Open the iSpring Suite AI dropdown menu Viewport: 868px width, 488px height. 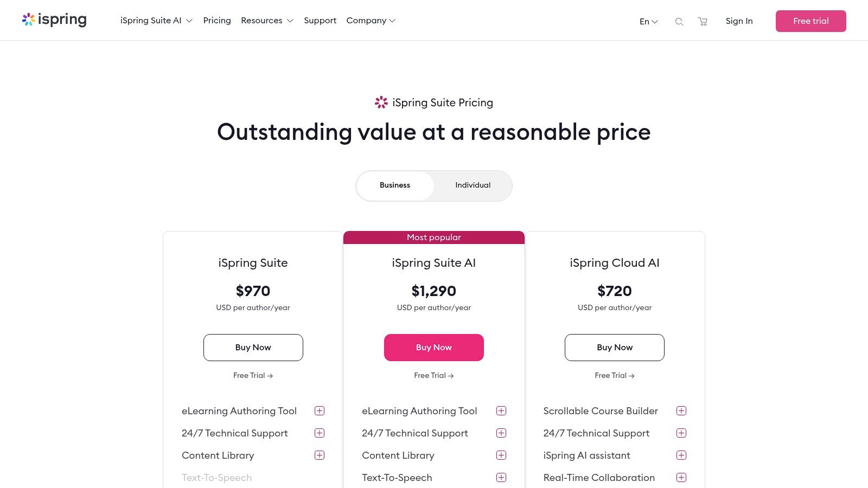156,21
